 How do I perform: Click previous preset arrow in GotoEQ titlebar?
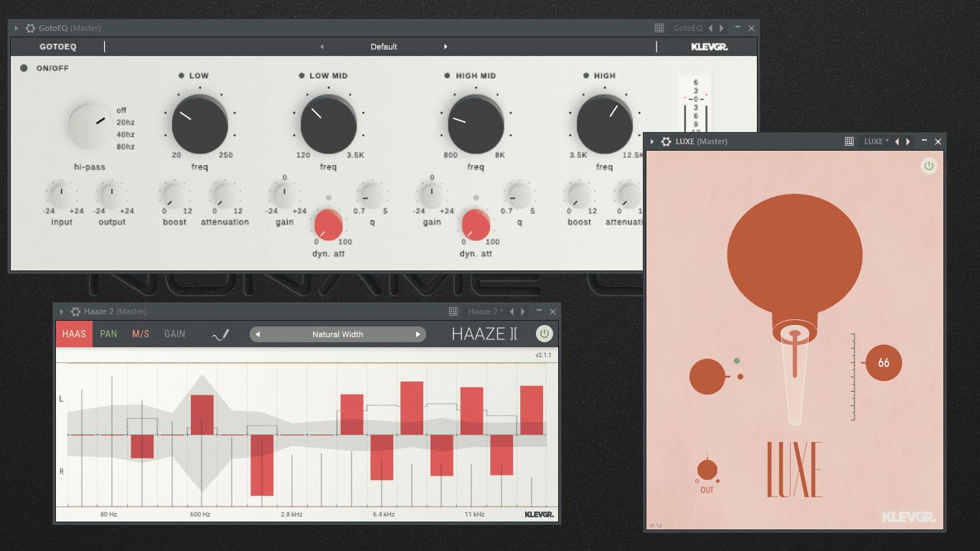tap(711, 28)
